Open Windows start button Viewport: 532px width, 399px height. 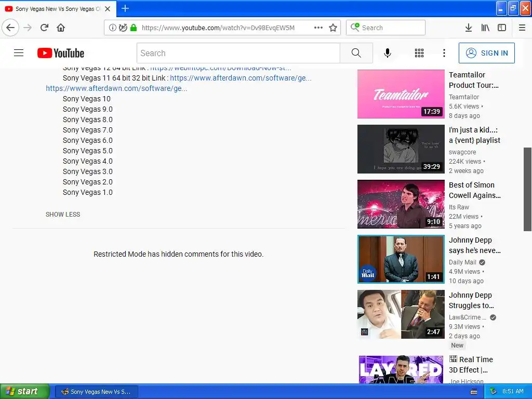[x=24, y=392]
